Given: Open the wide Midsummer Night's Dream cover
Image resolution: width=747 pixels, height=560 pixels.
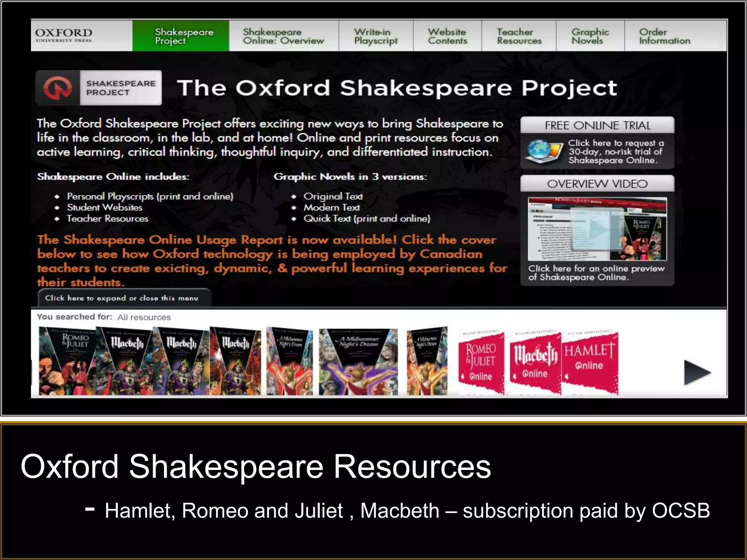Looking at the screenshot, I should click(x=358, y=362).
